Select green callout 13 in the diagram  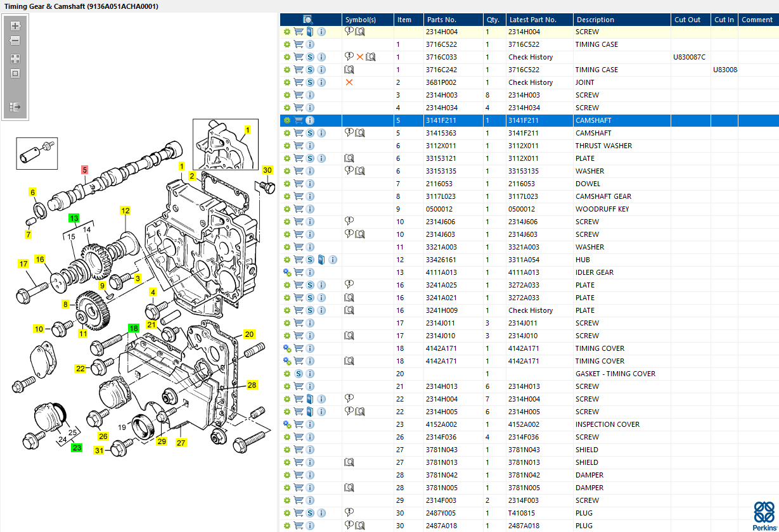pos(74,218)
